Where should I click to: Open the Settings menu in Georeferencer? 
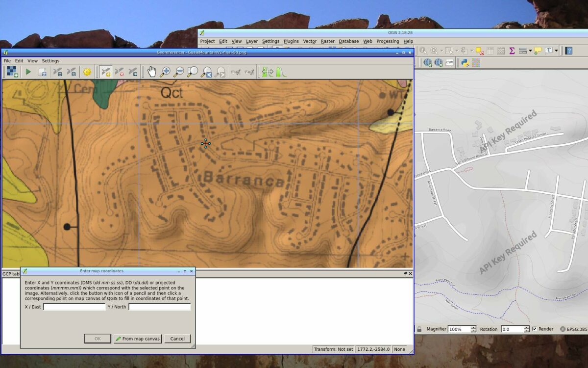[x=50, y=61]
